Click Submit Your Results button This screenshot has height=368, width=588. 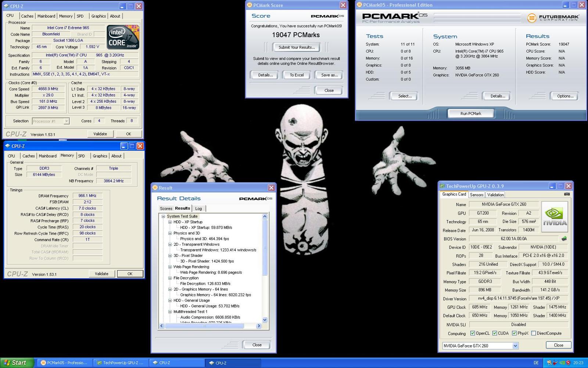tap(297, 47)
